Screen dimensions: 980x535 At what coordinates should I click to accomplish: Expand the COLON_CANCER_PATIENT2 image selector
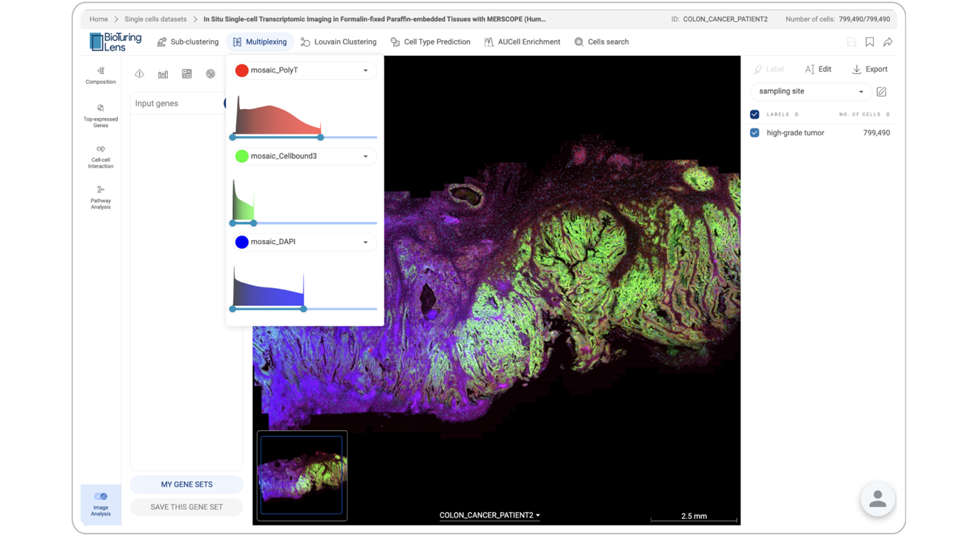(489, 515)
